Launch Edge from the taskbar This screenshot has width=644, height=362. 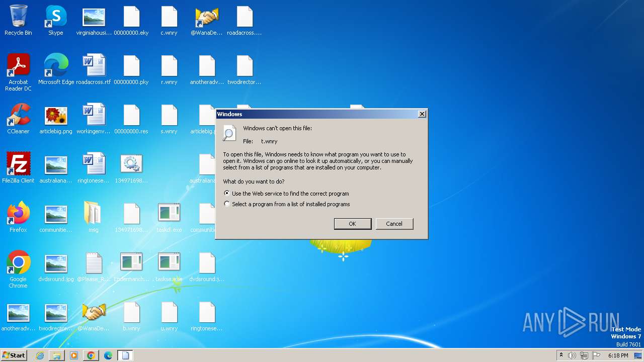pos(108,355)
